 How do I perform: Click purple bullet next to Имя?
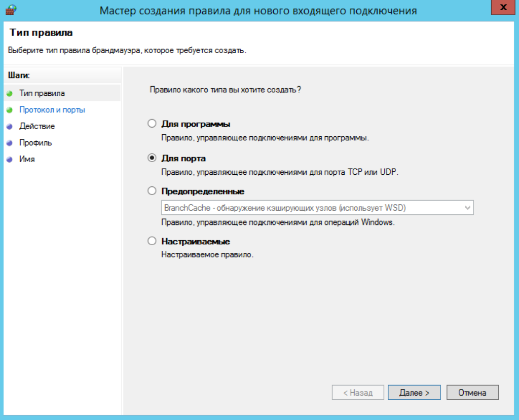(x=10, y=160)
